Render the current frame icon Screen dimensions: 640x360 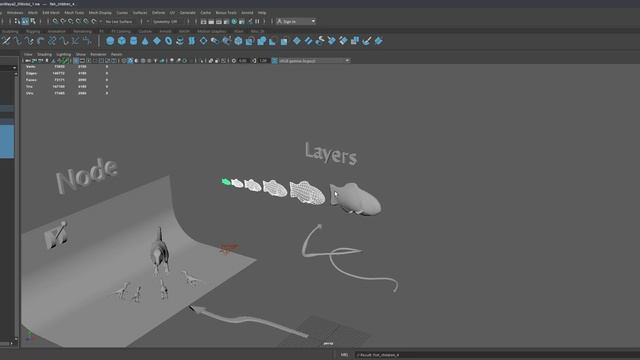coord(211,22)
